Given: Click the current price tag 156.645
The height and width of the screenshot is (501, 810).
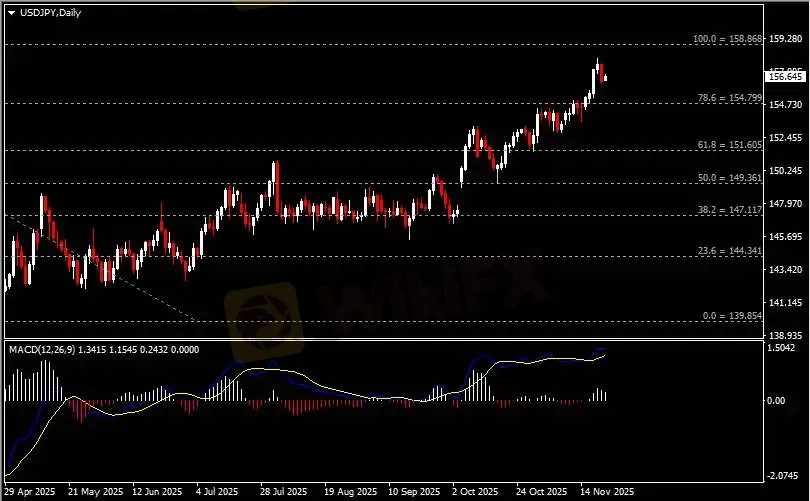Looking at the screenshot, I should pos(784,76).
